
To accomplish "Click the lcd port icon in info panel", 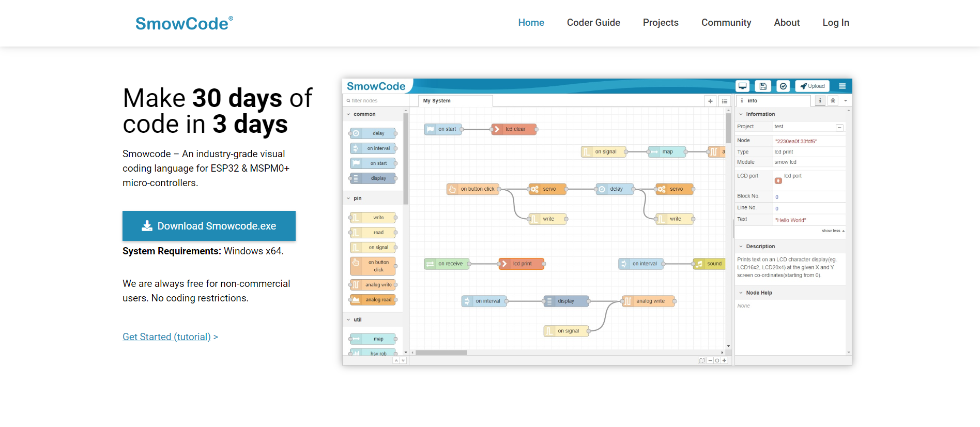I will (x=778, y=181).
